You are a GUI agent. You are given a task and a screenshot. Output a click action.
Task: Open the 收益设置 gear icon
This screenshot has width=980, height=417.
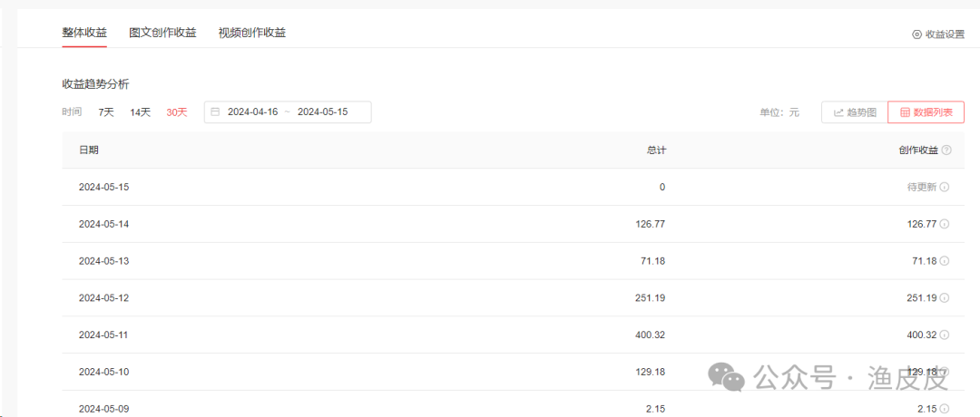[x=916, y=34]
